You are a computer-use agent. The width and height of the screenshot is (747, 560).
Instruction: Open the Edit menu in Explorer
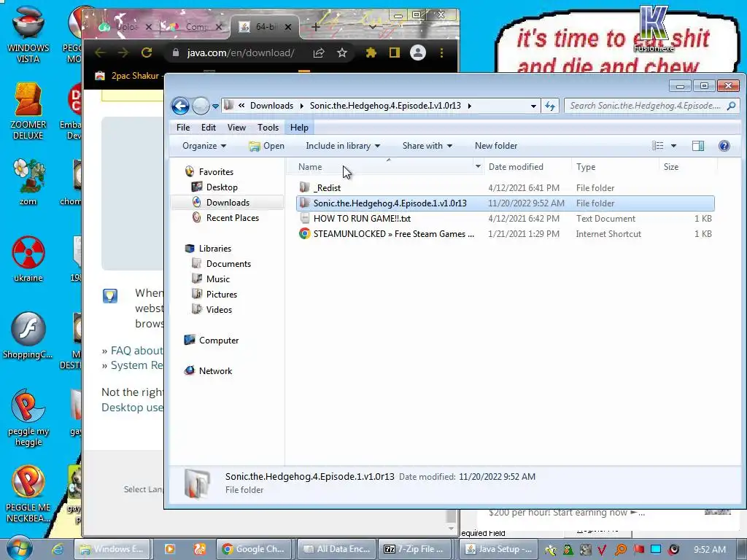tap(208, 127)
